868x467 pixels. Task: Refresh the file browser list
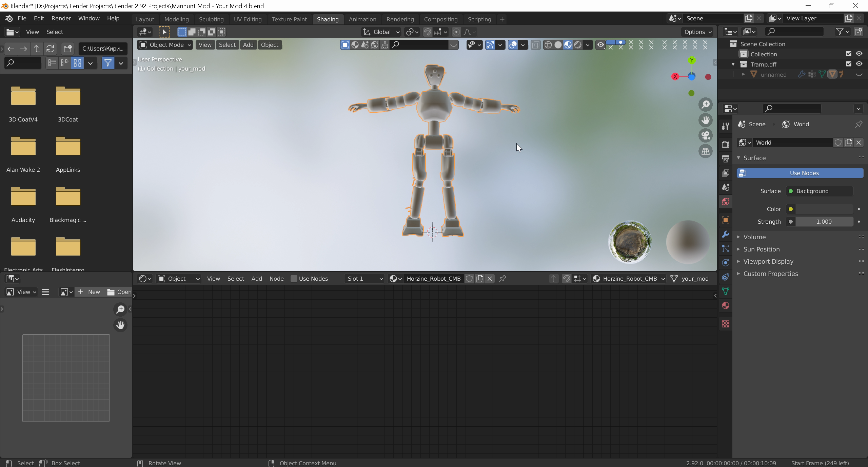(50, 49)
